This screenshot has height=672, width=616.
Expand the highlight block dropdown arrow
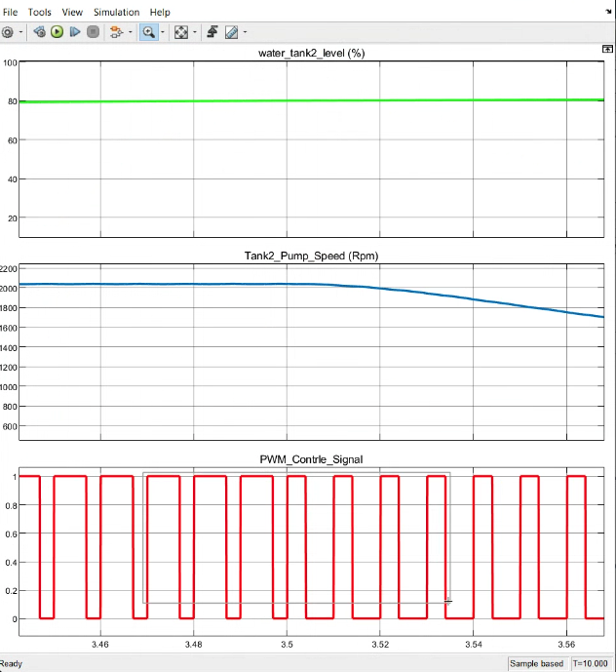(x=131, y=32)
